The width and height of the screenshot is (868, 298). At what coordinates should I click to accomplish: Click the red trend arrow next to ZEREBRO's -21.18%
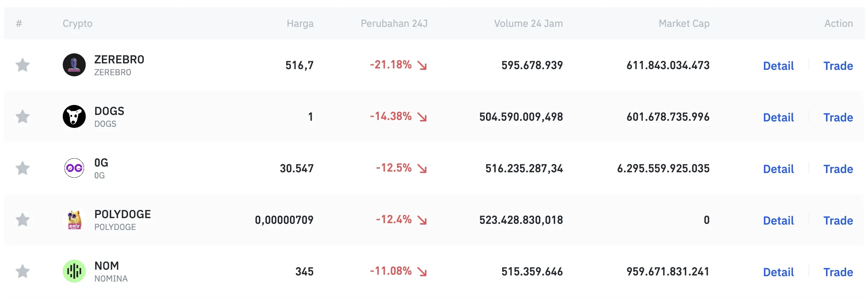point(422,66)
